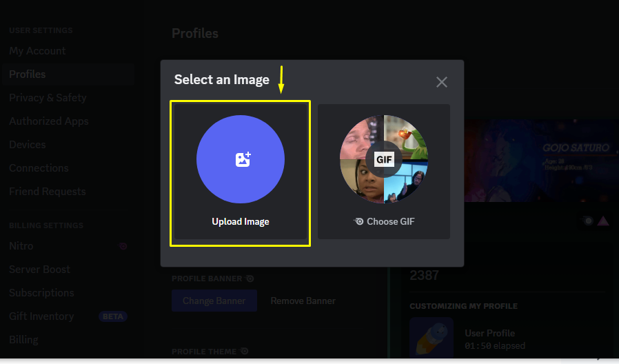Click the 2387 text in profile preview
This screenshot has height=364, width=619.
[x=424, y=275]
